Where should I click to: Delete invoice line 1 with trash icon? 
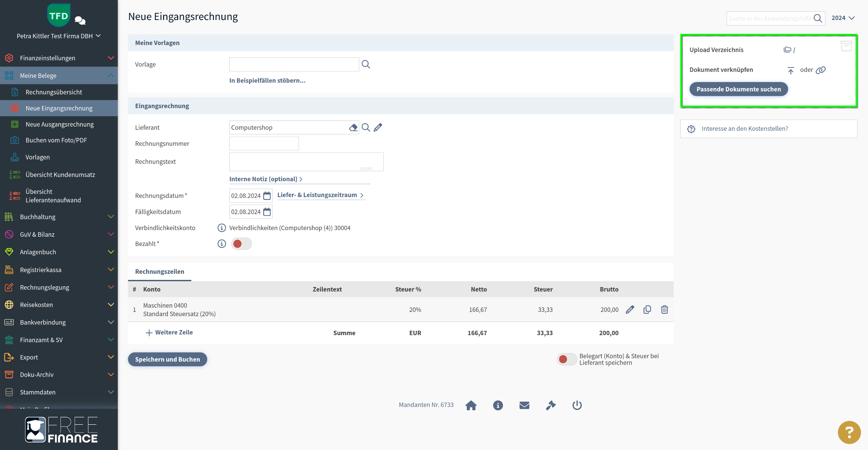(664, 309)
